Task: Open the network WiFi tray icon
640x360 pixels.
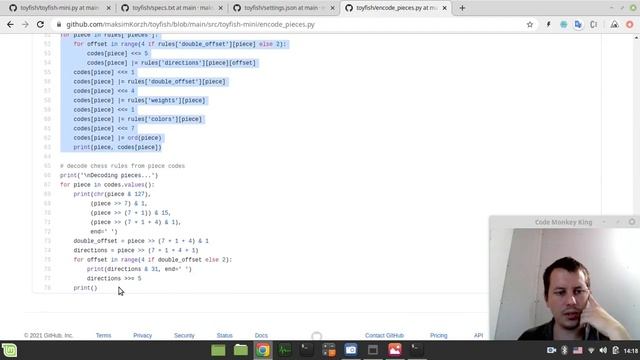Action: (x=591, y=350)
